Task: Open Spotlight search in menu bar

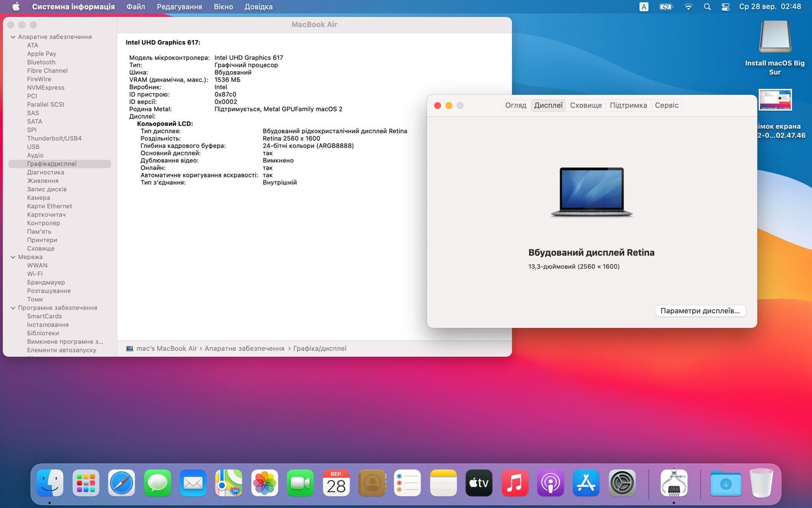Action: click(707, 7)
